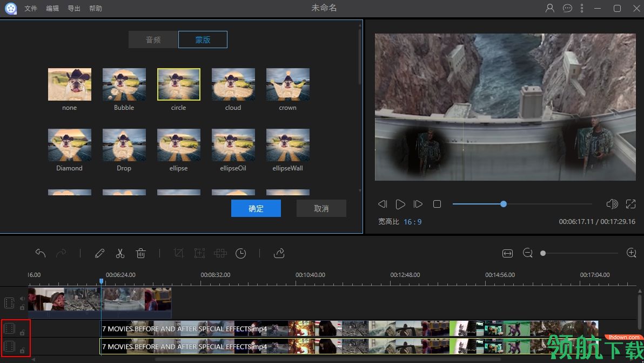
Task: Click the blue timeline playhead marker
Action: click(x=101, y=281)
